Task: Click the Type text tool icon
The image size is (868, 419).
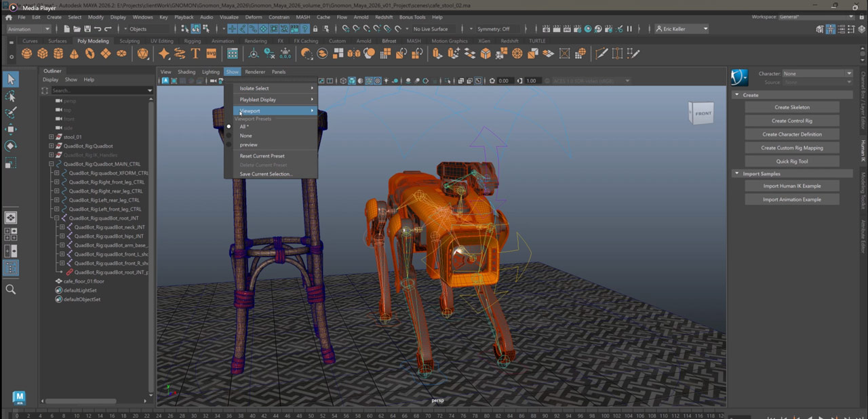Action: point(195,54)
